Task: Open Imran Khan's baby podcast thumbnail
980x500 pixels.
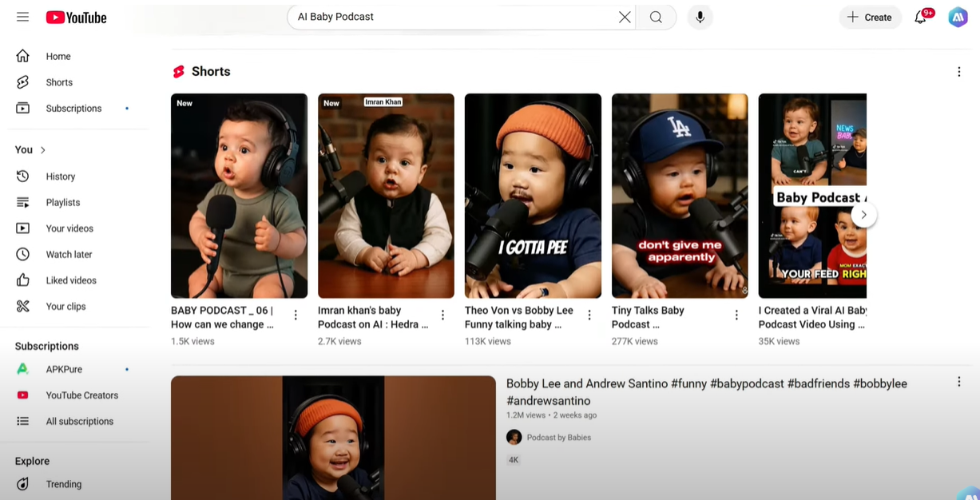Action: click(386, 196)
